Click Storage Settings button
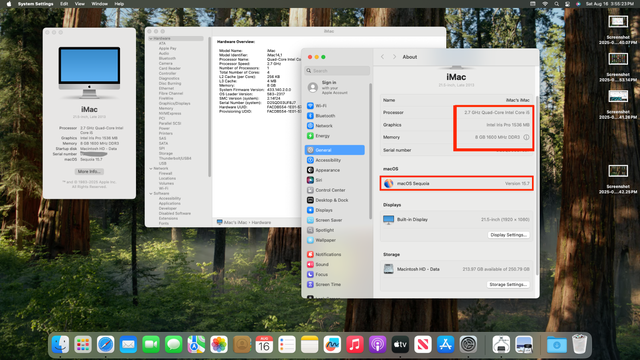The width and height of the screenshot is (640, 360). click(508, 284)
